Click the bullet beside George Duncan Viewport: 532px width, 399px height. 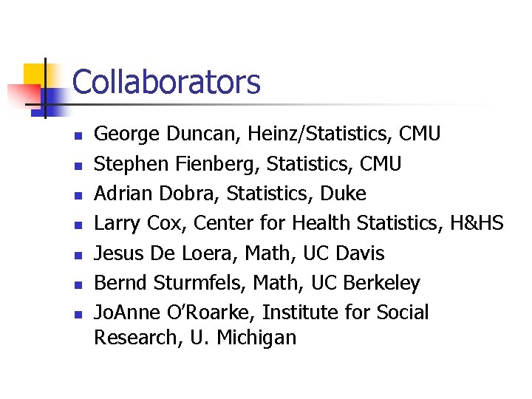[x=76, y=136]
